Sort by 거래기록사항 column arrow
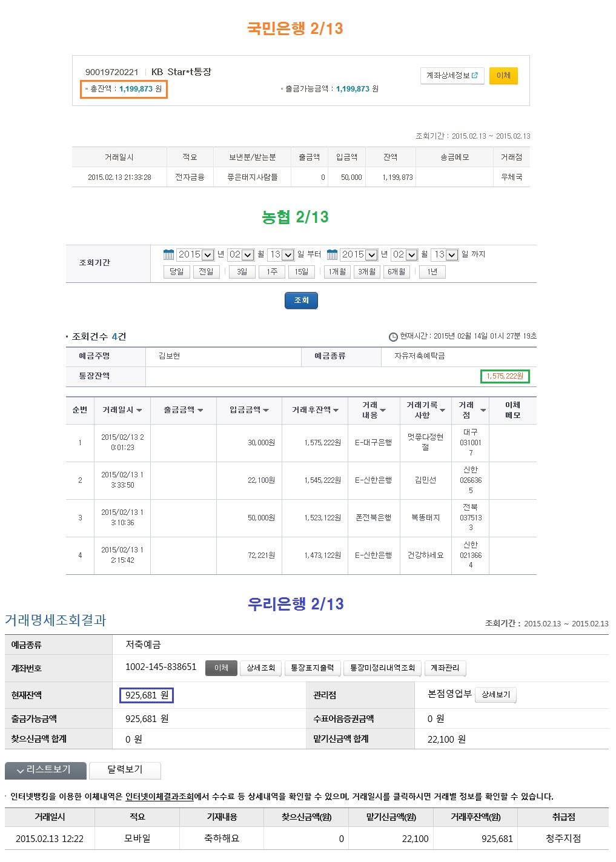The width and height of the screenshot is (616, 862). 442,411
